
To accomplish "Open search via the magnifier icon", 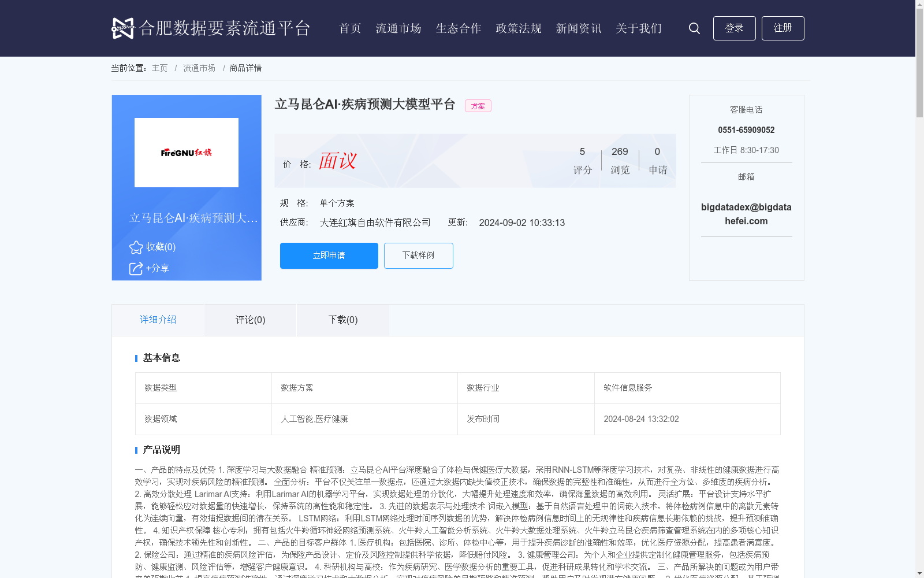I will coord(694,28).
